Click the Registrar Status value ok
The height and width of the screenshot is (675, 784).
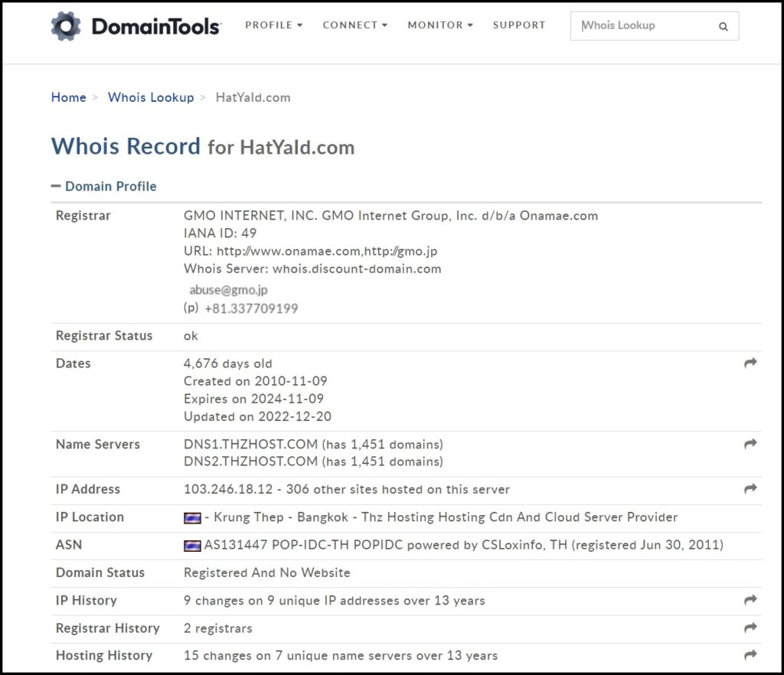point(191,336)
